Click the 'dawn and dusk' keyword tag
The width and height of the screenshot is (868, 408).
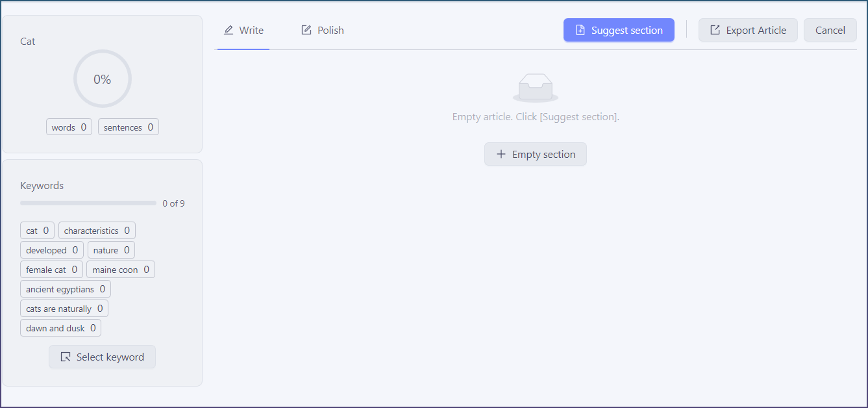[60, 328]
